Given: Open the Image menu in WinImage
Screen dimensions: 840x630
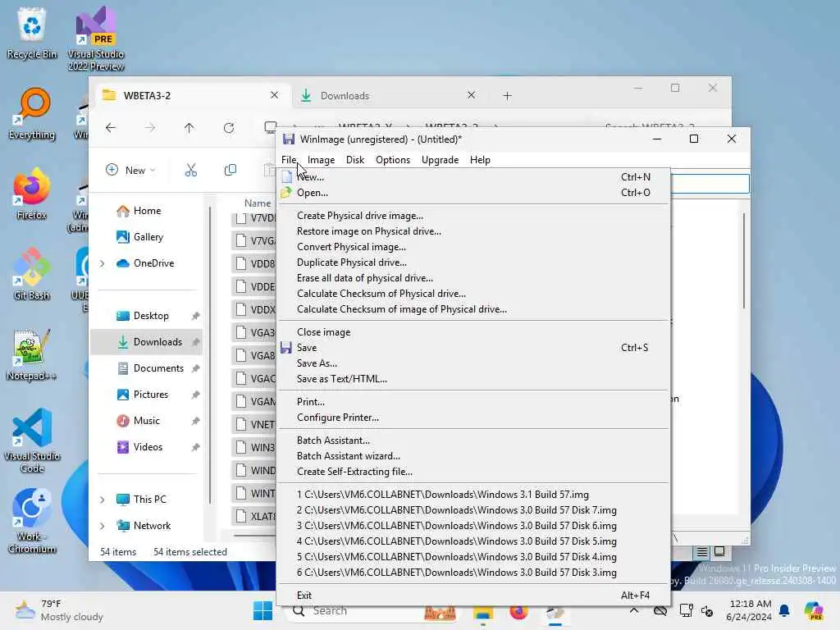Looking at the screenshot, I should point(321,160).
